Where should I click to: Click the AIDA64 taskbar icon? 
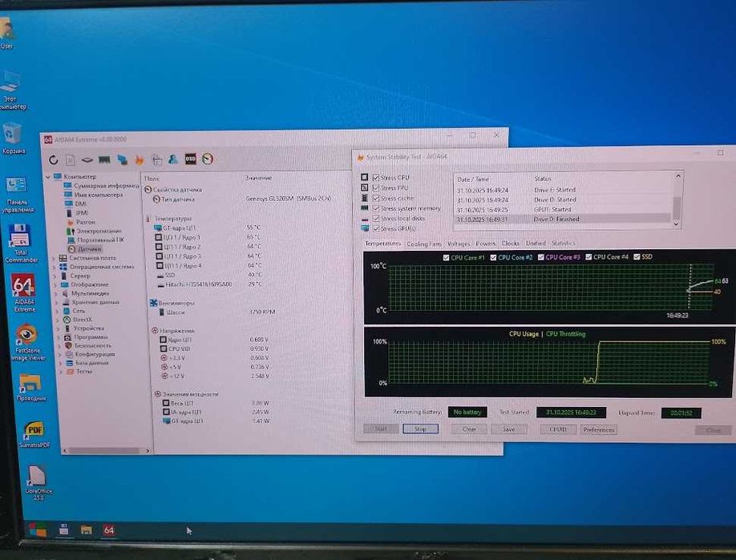pos(109,530)
